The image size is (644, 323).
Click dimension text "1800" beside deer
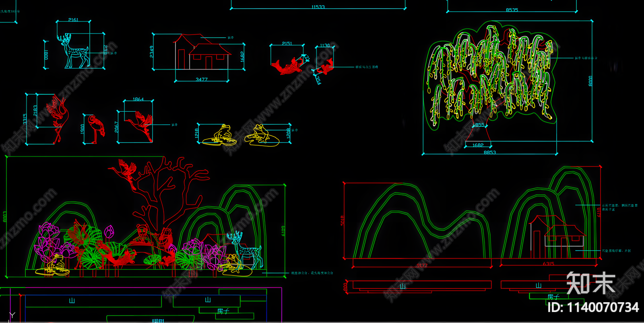46,55
